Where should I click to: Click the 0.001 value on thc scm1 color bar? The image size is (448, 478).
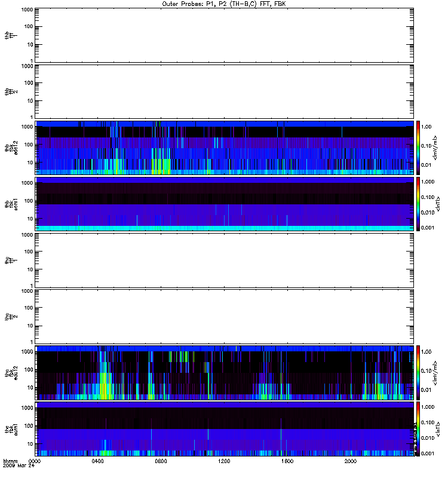click(428, 454)
